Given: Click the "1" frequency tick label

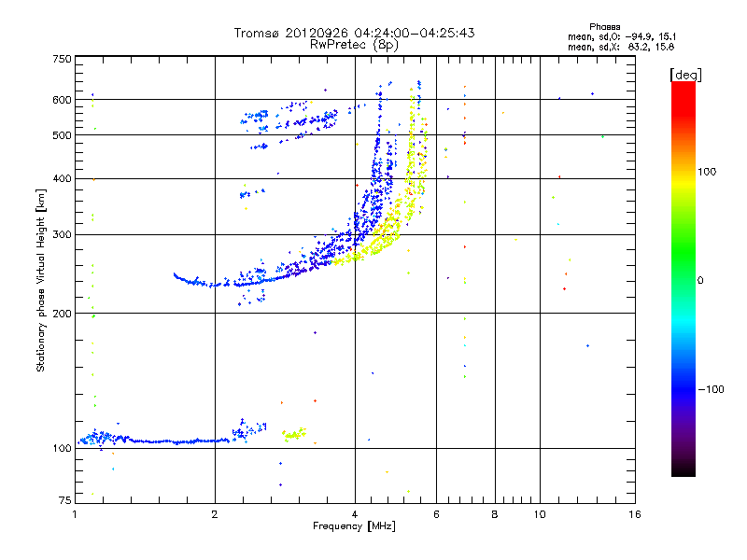Looking at the screenshot, I should click(x=76, y=514).
